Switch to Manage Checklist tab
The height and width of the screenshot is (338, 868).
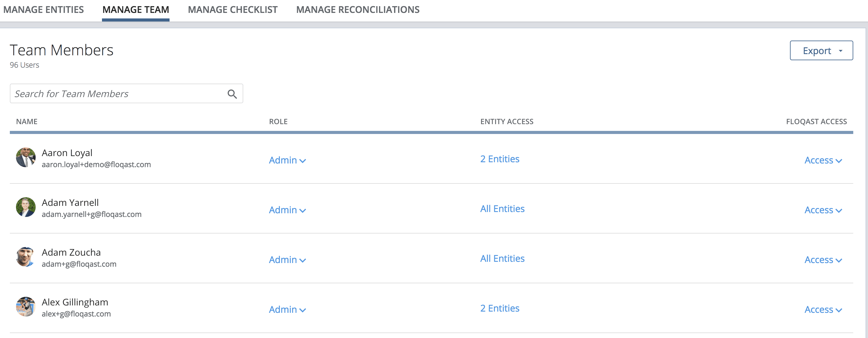click(233, 10)
